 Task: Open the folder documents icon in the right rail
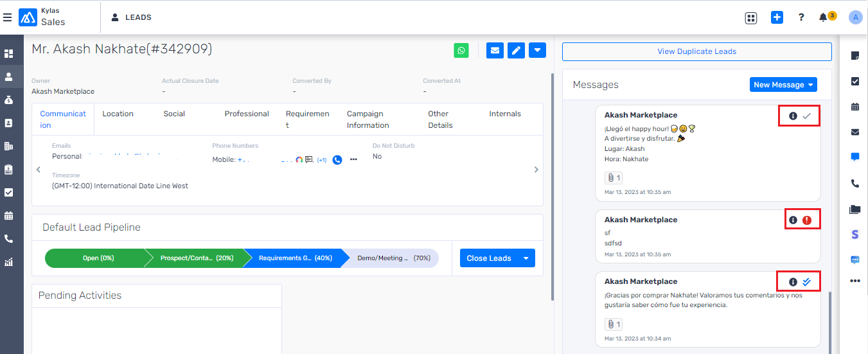855,209
